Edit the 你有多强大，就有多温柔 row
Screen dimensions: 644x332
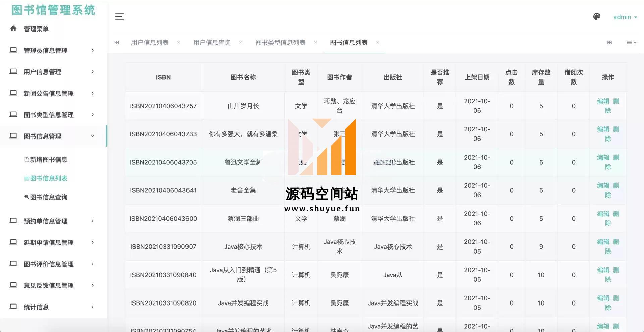tap(603, 129)
